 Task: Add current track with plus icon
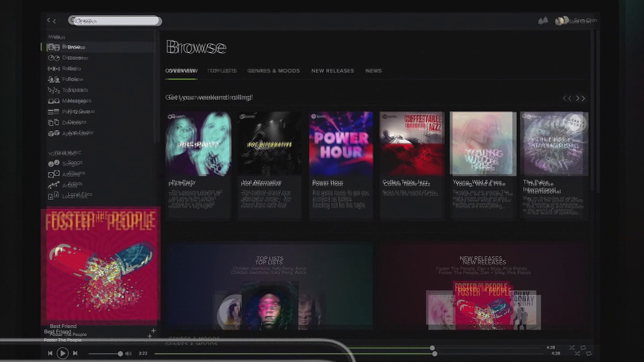pyautogui.click(x=152, y=333)
